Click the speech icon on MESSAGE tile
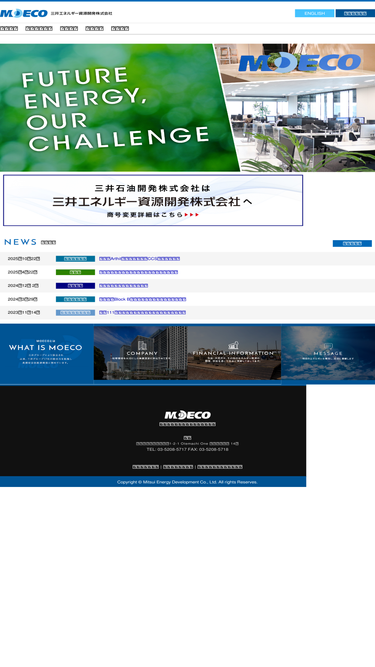 328,346
